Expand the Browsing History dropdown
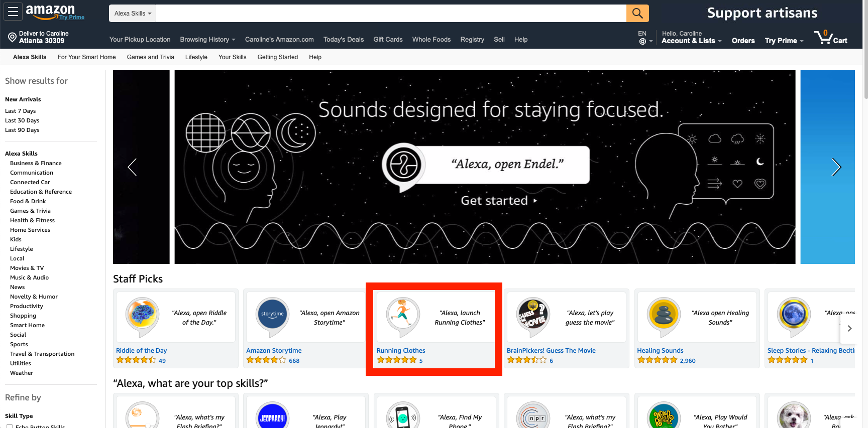 [x=207, y=40]
